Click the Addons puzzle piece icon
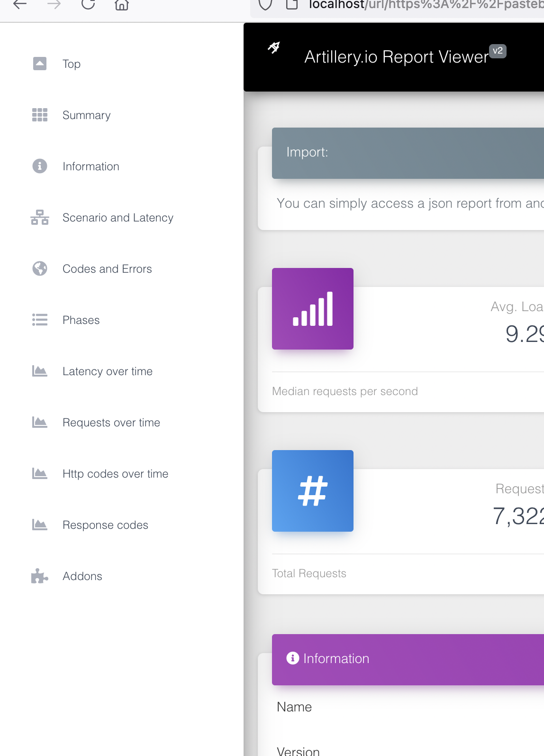Screen dimensions: 544x756 tap(40, 576)
